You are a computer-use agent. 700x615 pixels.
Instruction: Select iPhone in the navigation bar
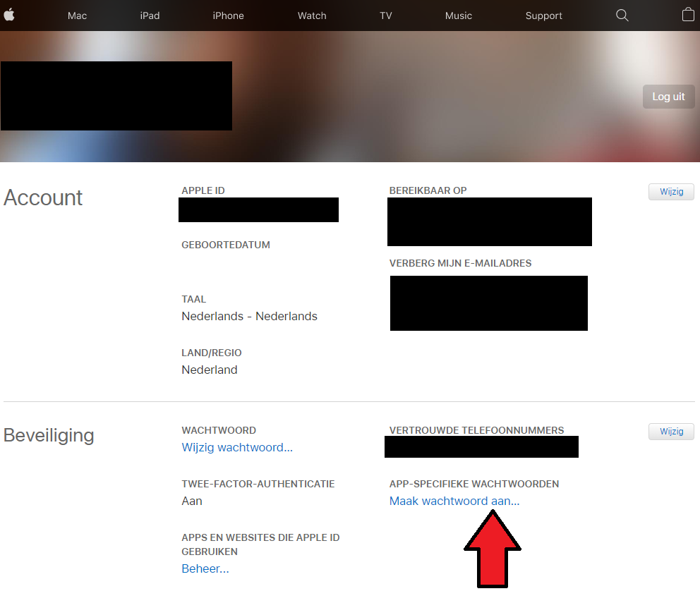(x=228, y=16)
